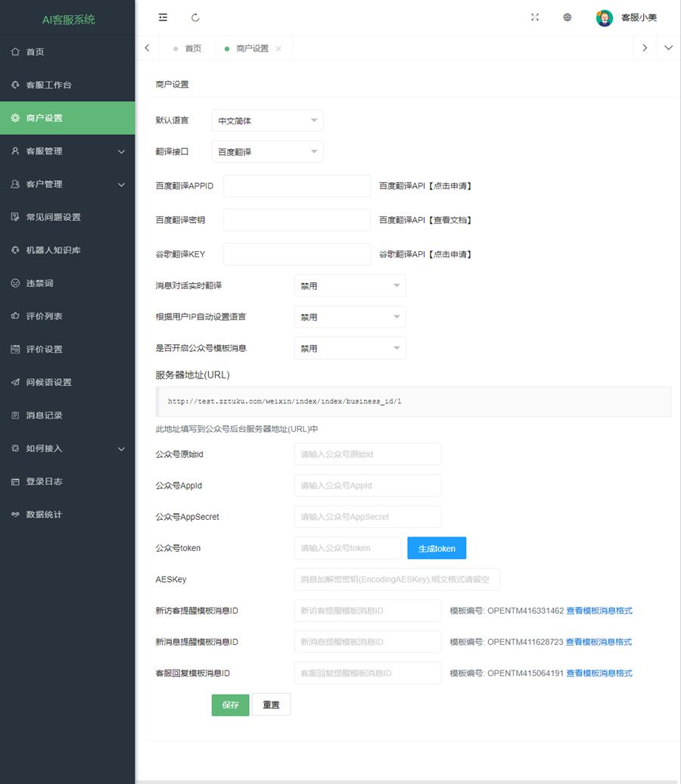This screenshot has width=681, height=784.
Task: Open the 消息对话实时翻译 dropdown
Action: (x=350, y=285)
